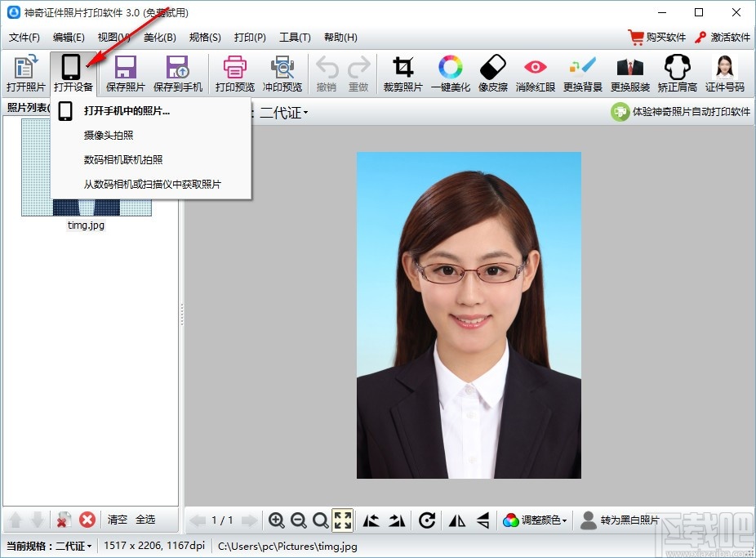Remove photo page icon in list toolbar
The width and height of the screenshot is (756, 558).
63,520
